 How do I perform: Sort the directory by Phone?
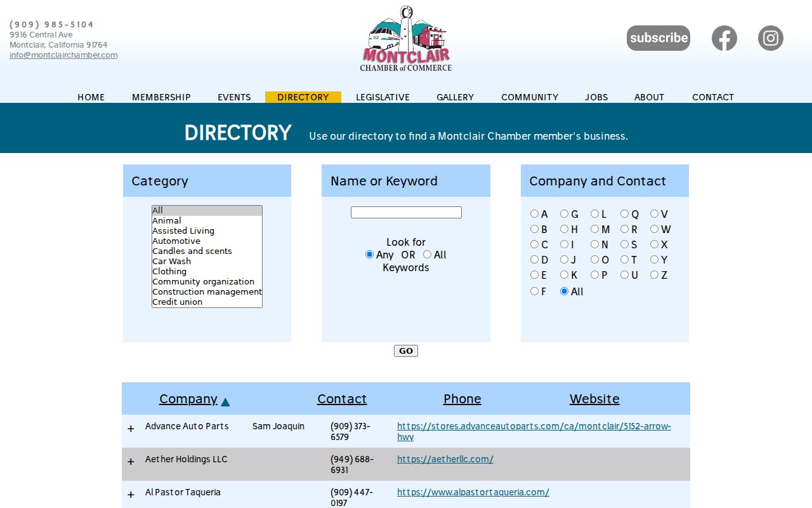click(x=462, y=399)
